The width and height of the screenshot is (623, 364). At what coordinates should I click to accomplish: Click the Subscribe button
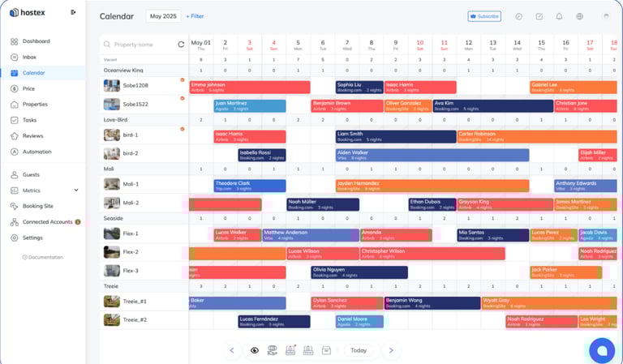(x=484, y=16)
